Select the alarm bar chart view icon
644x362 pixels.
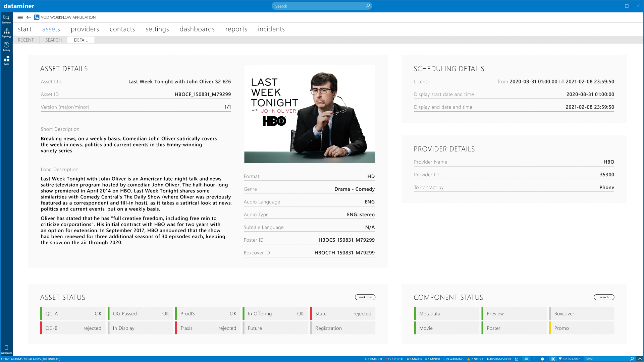pos(534,359)
